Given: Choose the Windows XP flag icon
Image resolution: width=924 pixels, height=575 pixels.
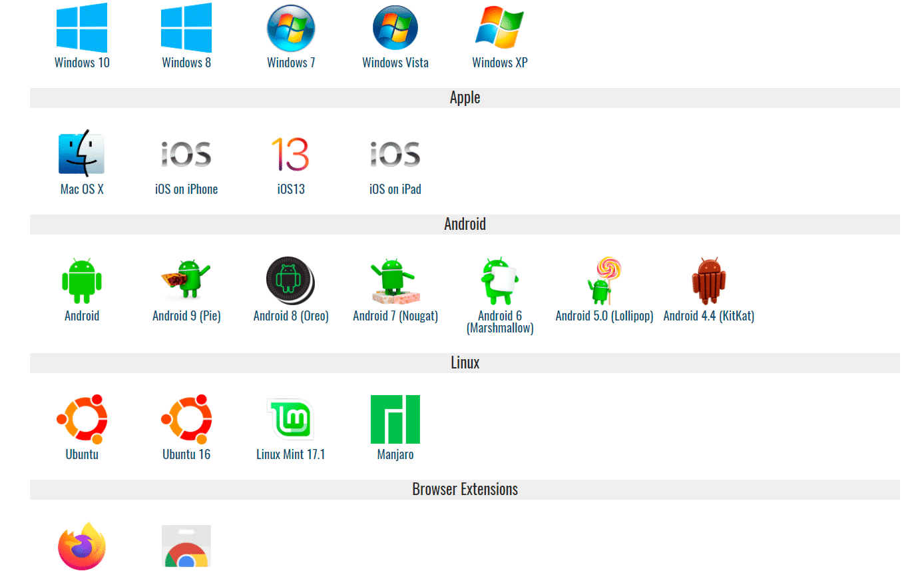Looking at the screenshot, I should [500, 28].
